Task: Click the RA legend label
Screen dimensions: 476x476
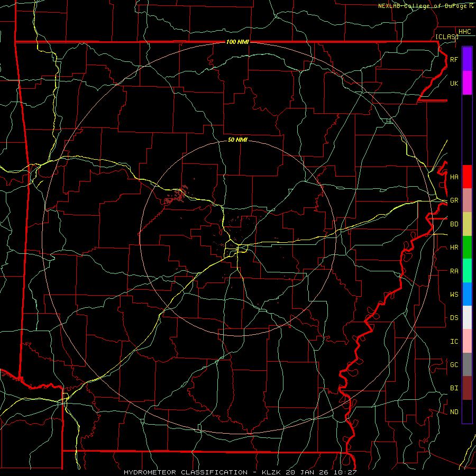Action: [454, 271]
